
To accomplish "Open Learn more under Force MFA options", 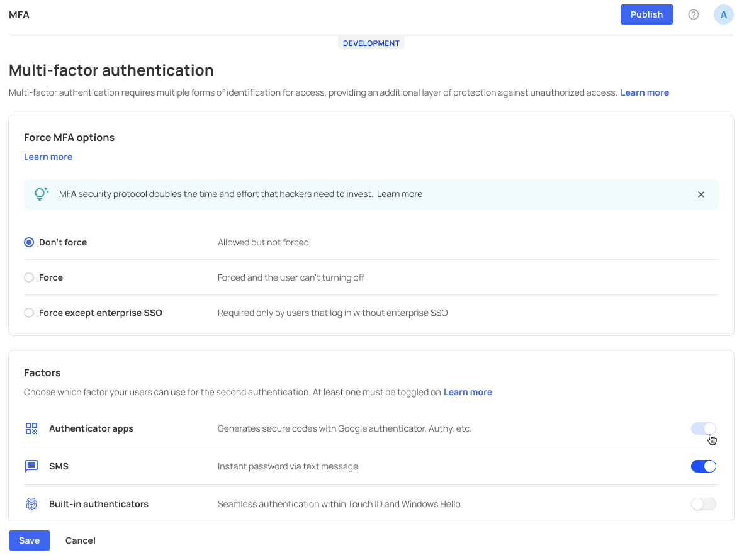I will point(48,157).
